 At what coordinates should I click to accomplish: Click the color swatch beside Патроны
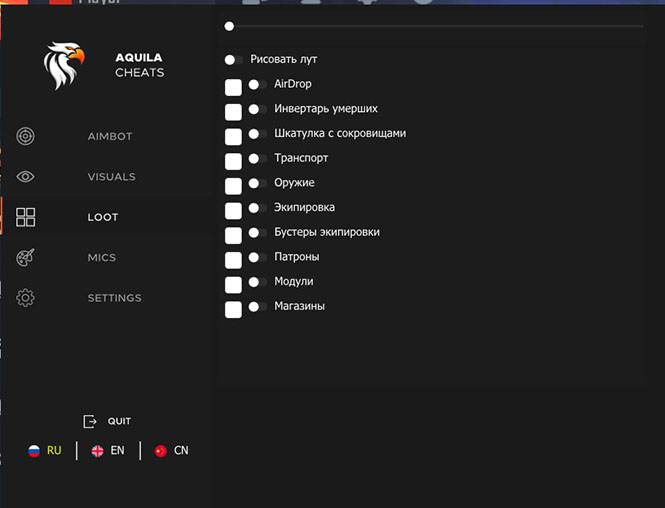[233, 260]
